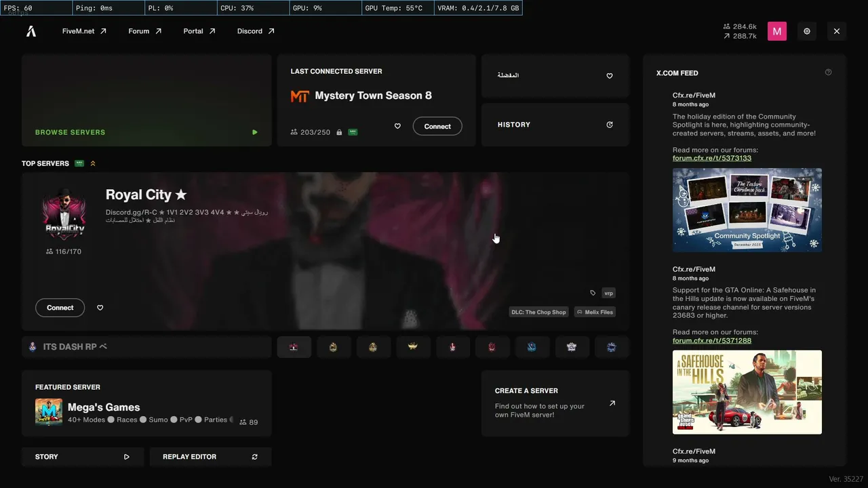This screenshot has width=868, height=488.
Task: Click the Royal City ★ server title
Action: coord(146,195)
